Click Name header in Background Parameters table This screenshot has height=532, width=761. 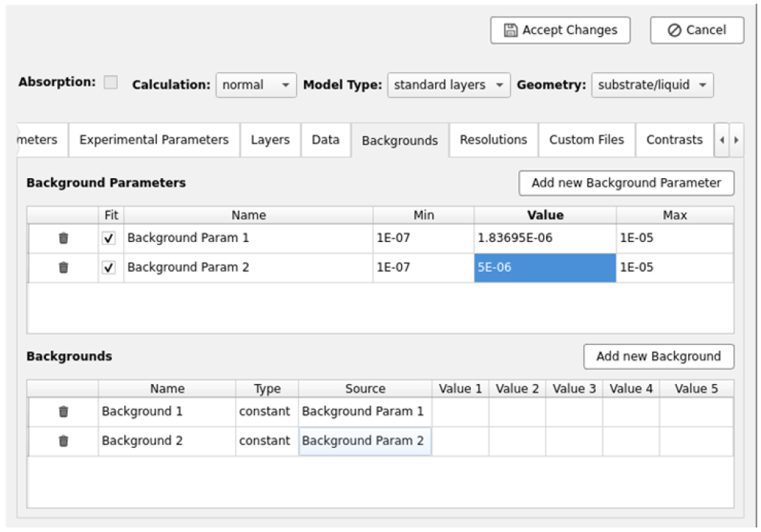pyautogui.click(x=249, y=215)
